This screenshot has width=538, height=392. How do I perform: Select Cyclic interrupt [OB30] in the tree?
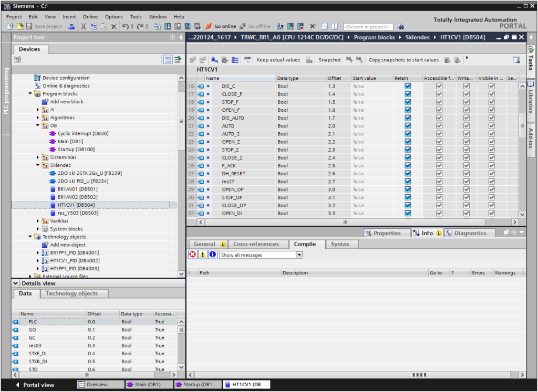[82, 134]
